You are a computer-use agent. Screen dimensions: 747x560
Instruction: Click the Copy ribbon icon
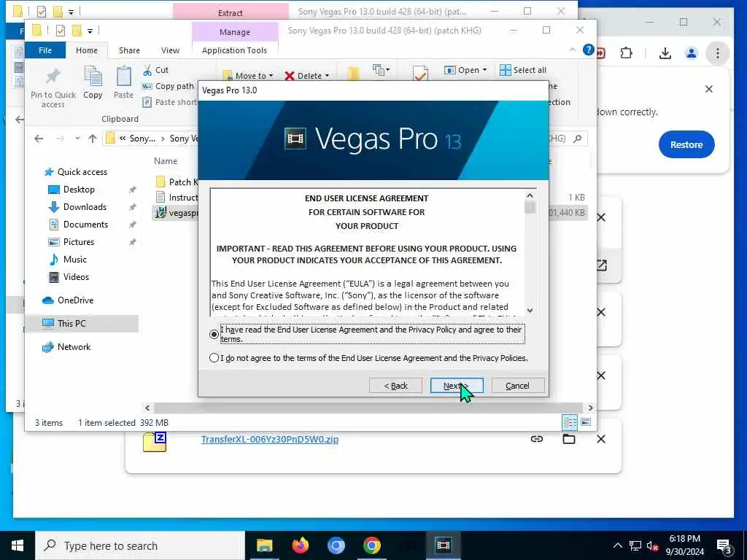(93, 76)
